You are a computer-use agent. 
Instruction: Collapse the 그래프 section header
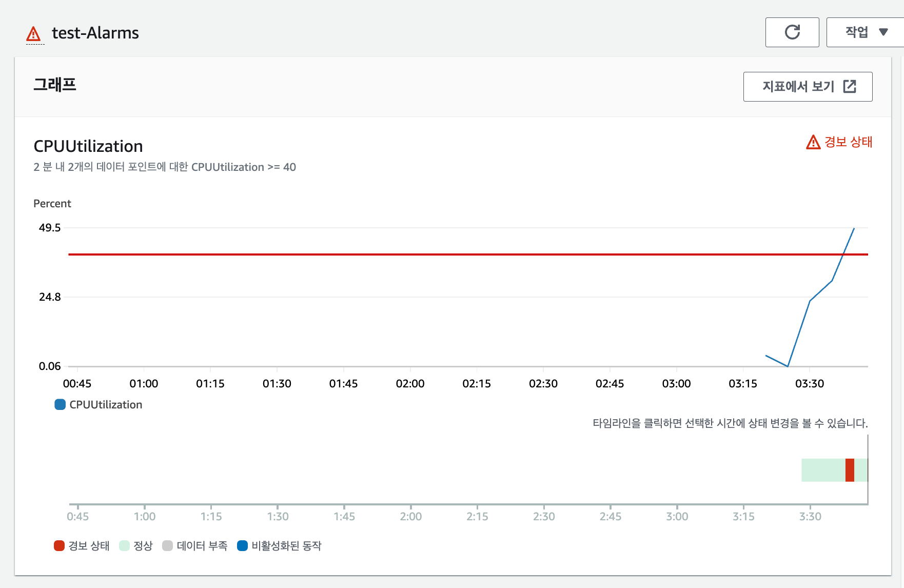tap(55, 84)
